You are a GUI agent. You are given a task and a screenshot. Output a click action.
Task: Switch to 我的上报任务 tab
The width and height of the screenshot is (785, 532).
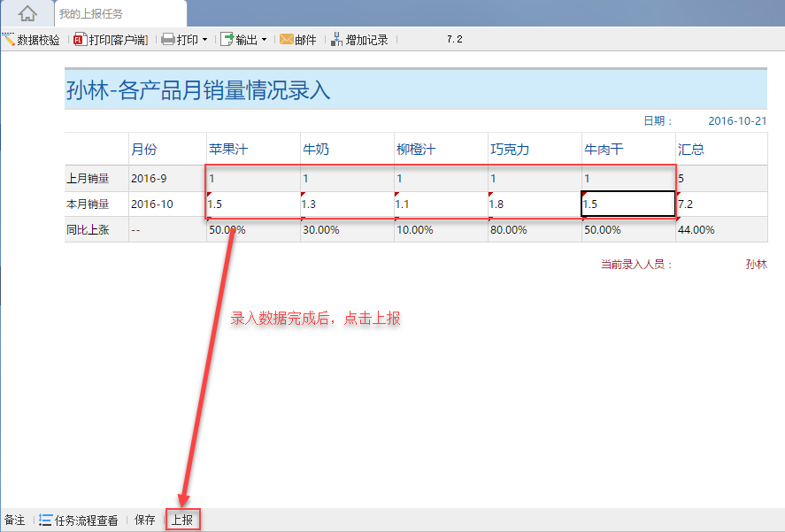120,13
